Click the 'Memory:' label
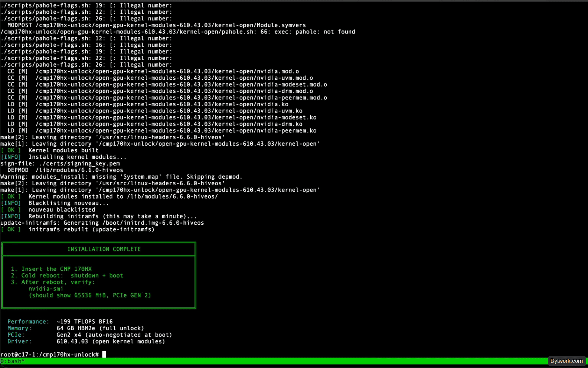588x368 pixels. [20, 328]
